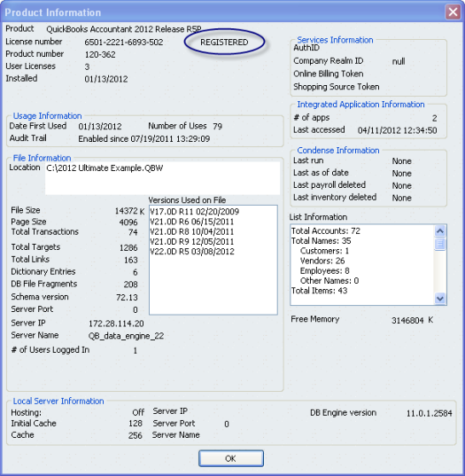
Task: Click the license number 6501-2221-6893-502
Action: 124,42
